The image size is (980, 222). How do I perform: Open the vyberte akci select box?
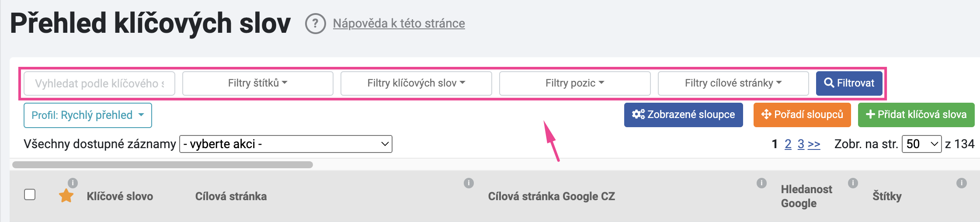286,144
